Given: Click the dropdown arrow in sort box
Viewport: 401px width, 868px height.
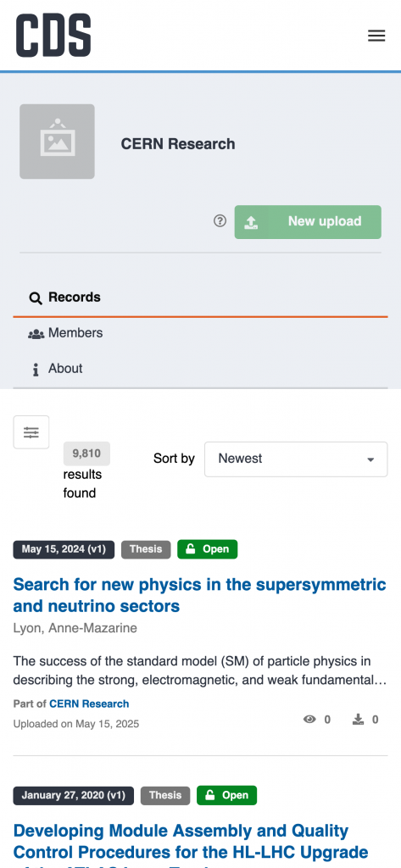Looking at the screenshot, I should click(x=370, y=459).
